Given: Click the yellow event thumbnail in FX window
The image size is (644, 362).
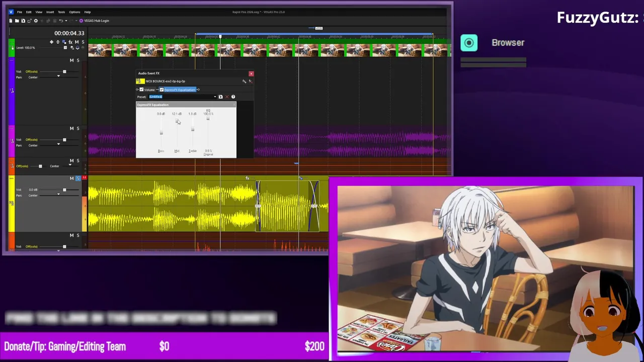Looking at the screenshot, I should [140, 81].
